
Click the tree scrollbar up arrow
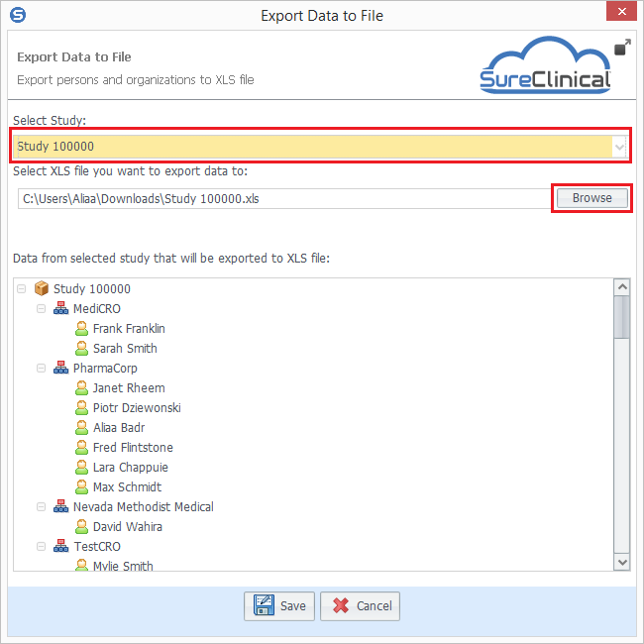(622, 286)
